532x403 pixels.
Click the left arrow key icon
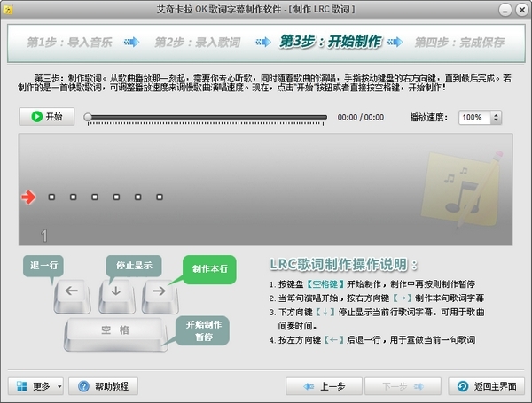click(72, 291)
